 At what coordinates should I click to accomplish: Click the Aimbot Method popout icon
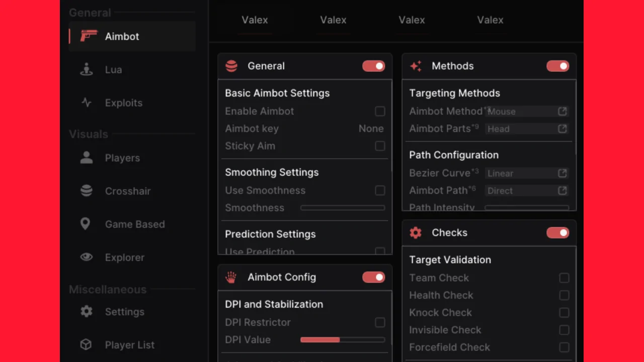coord(562,112)
